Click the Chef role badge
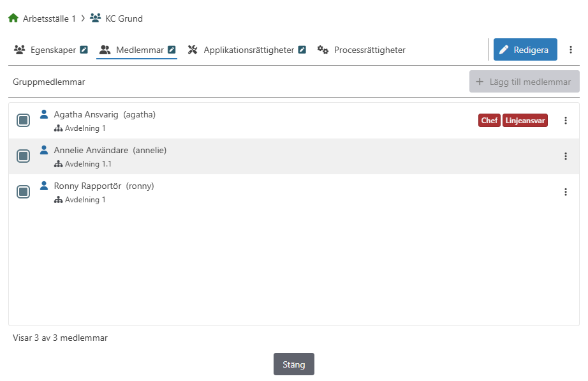The image size is (588, 381). 489,121
